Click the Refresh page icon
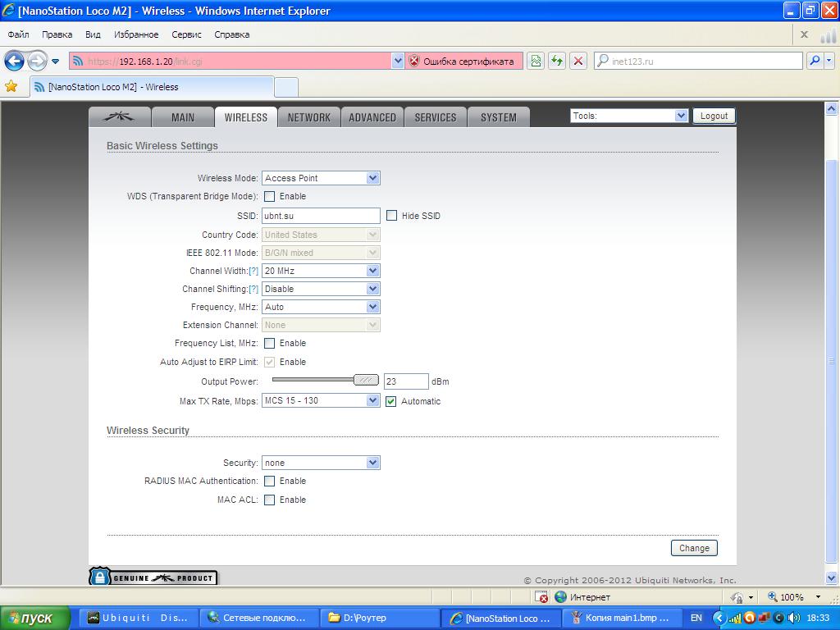This screenshot has height=630, width=840. coord(557,61)
